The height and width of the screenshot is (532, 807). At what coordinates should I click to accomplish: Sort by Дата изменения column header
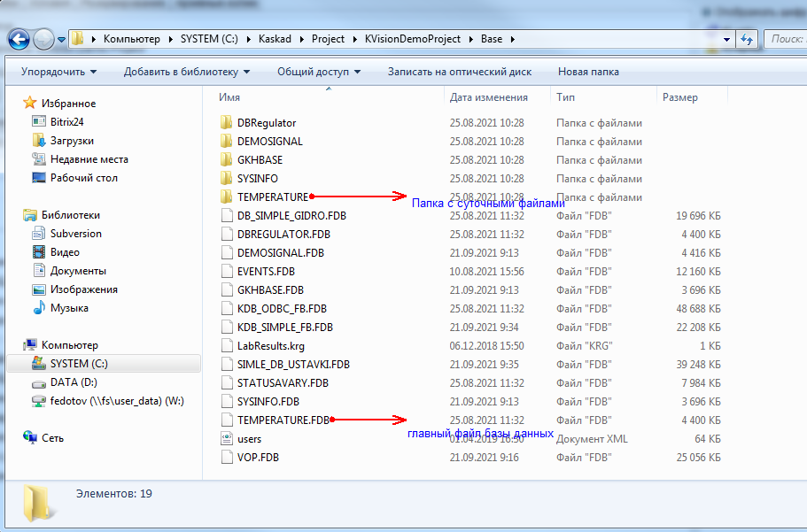point(488,97)
